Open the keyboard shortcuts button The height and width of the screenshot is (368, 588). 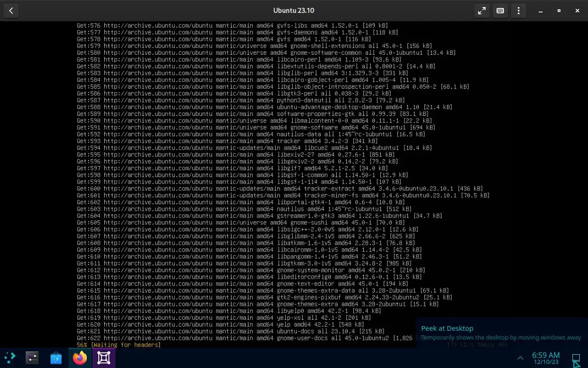pyautogui.click(x=500, y=11)
